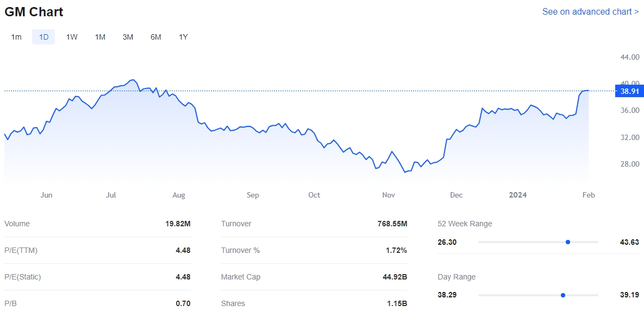
Task: Click the 2024 label on time axis
Action: 517,195
